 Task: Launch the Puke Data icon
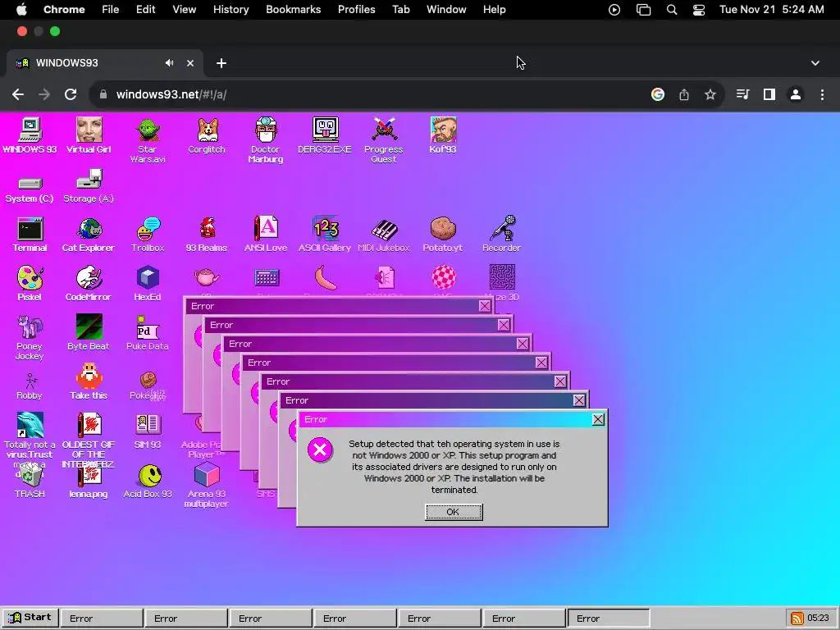click(148, 332)
